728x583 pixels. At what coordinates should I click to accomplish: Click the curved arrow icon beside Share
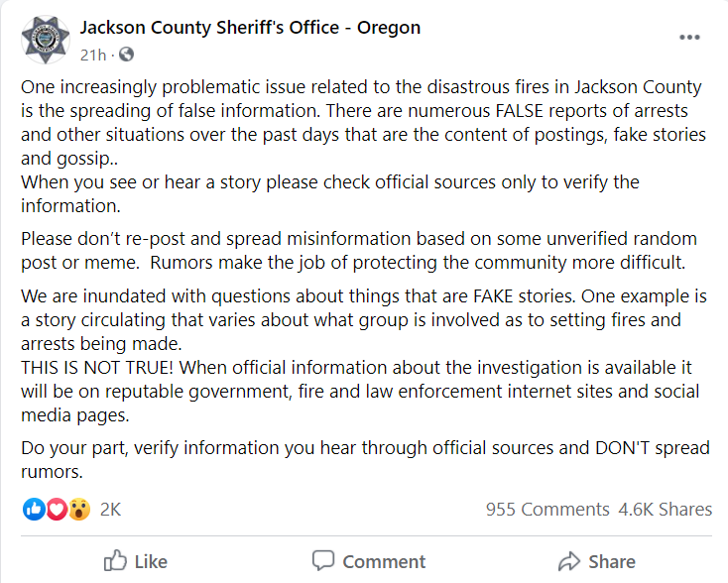[x=569, y=561]
